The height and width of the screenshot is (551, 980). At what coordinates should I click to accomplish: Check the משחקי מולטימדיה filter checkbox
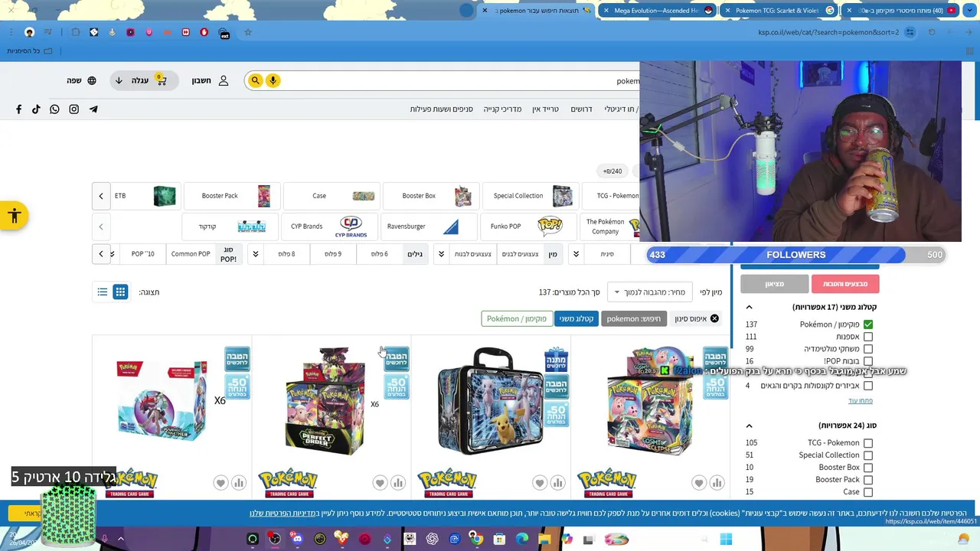[868, 349]
